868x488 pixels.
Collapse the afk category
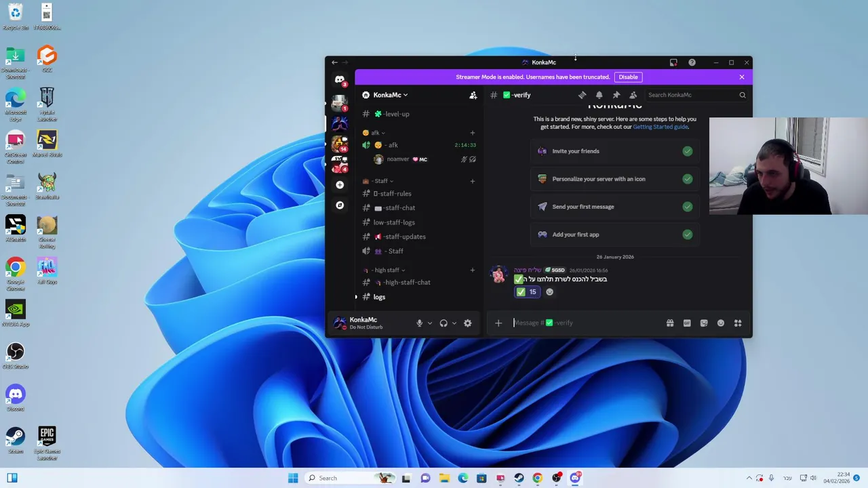[374, 133]
